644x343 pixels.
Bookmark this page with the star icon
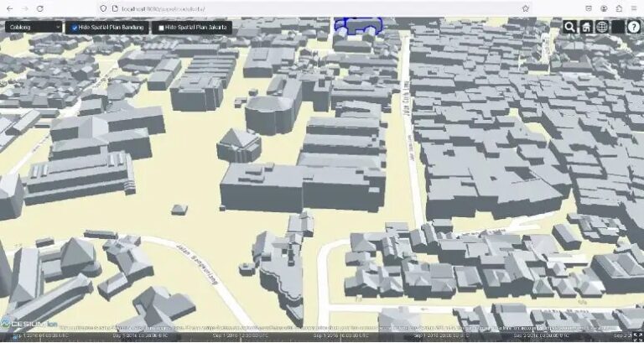(526, 8)
